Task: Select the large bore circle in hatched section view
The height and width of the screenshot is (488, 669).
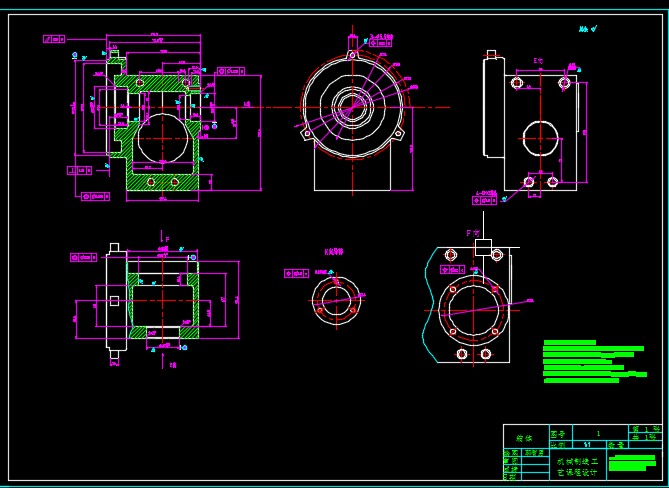Action: [x=163, y=137]
